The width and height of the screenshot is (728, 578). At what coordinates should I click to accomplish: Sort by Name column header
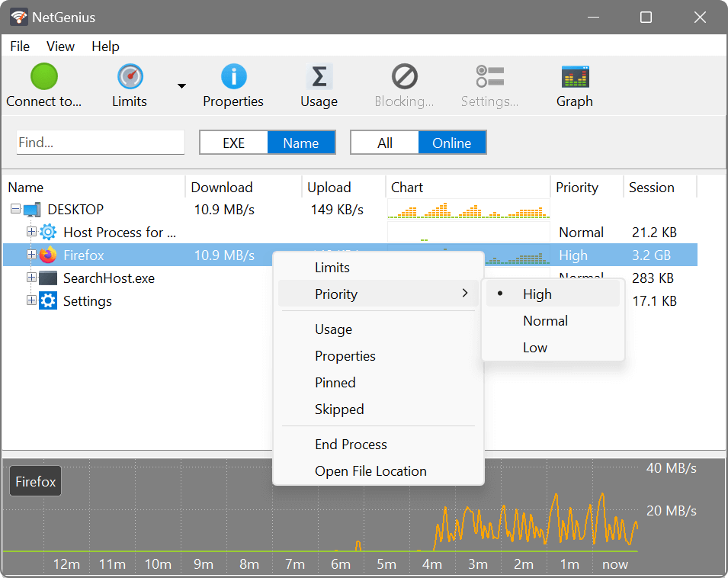93,188
